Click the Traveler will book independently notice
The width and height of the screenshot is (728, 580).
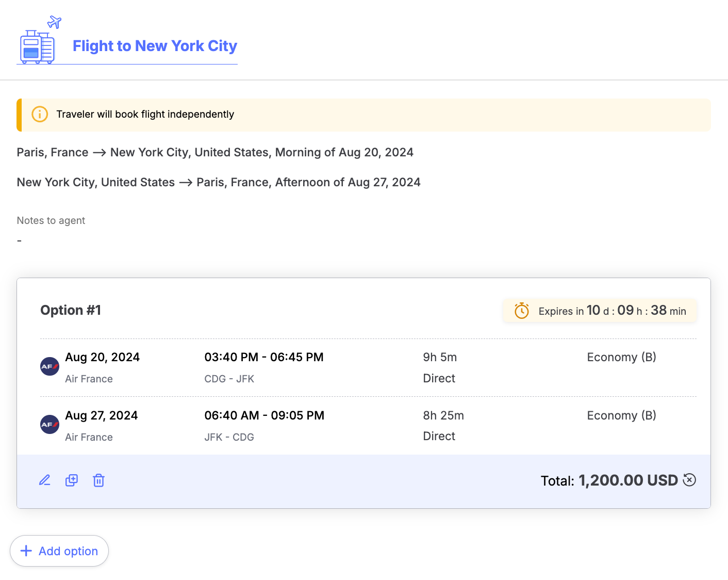145,114
